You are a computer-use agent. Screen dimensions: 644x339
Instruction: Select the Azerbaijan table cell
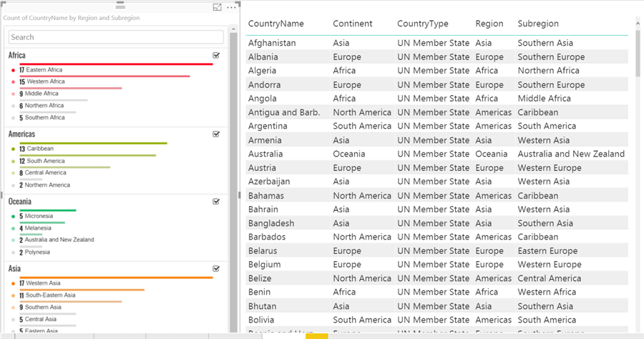pos(269,182)
